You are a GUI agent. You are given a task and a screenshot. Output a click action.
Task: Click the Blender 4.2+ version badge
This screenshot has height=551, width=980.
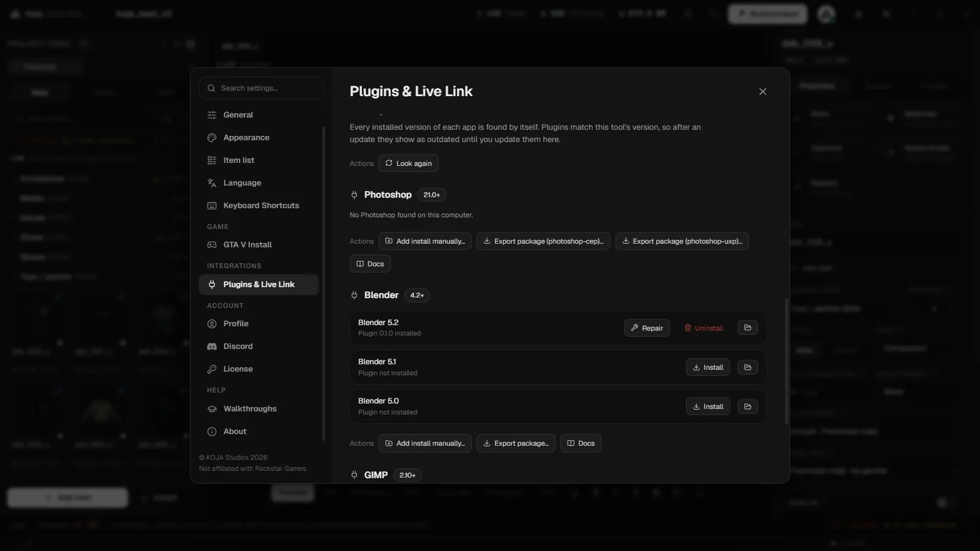pyautogui.click(x=417, y=295)
